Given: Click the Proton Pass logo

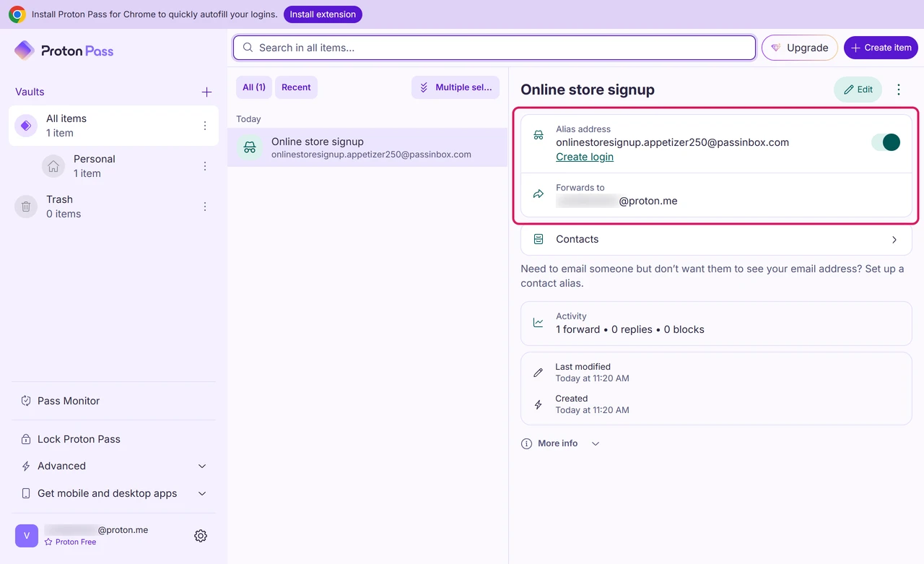Looking at the screenshot, I should (x=64, y=51).
